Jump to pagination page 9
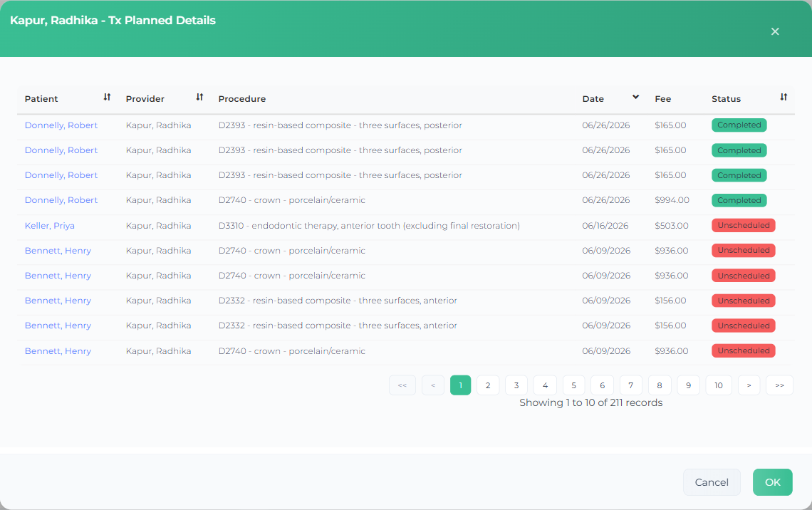Screen dimensions: 812x510 click(x=688, y=385)
